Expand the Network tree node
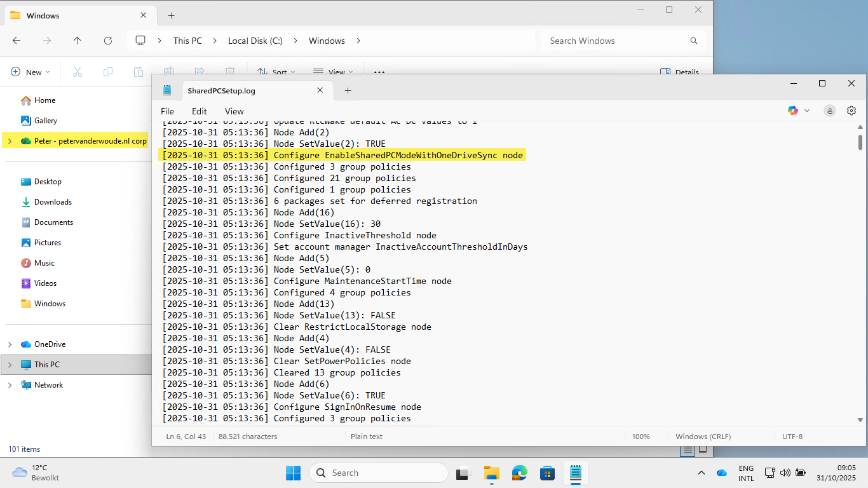The width and height of the screenshot is (868, 488). [10, 385]
